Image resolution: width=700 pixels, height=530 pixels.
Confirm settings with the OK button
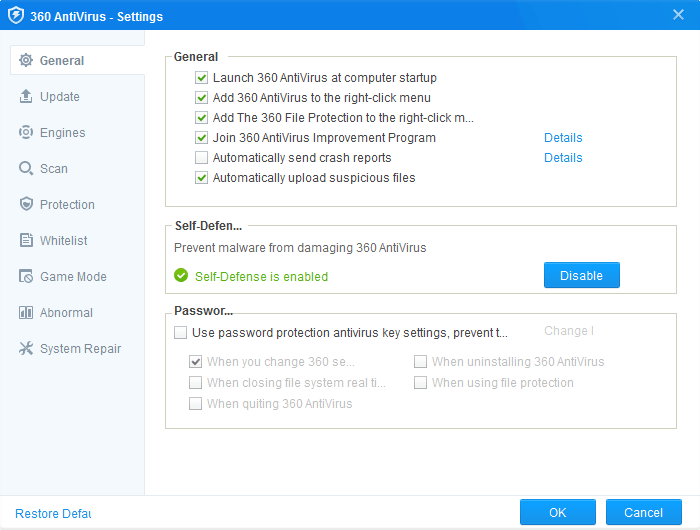coord(557,513)
